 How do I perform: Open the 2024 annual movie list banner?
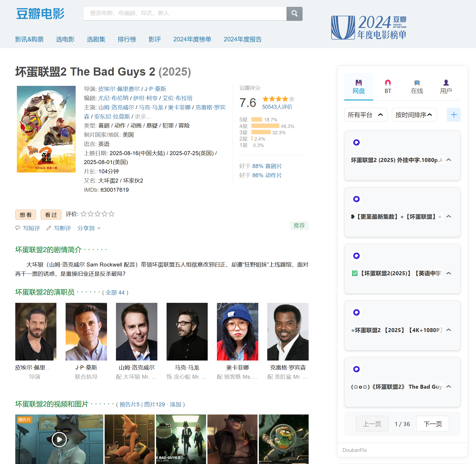pyautogui.click(x=369, y=27)
